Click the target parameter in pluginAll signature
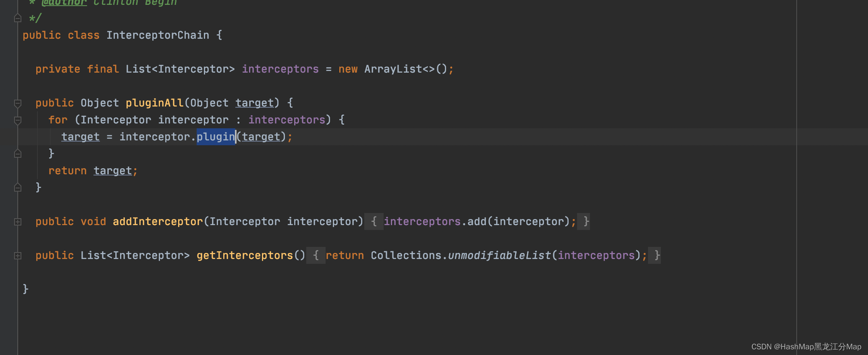Screen dimensions: 868x355 (x=255, y=103)
